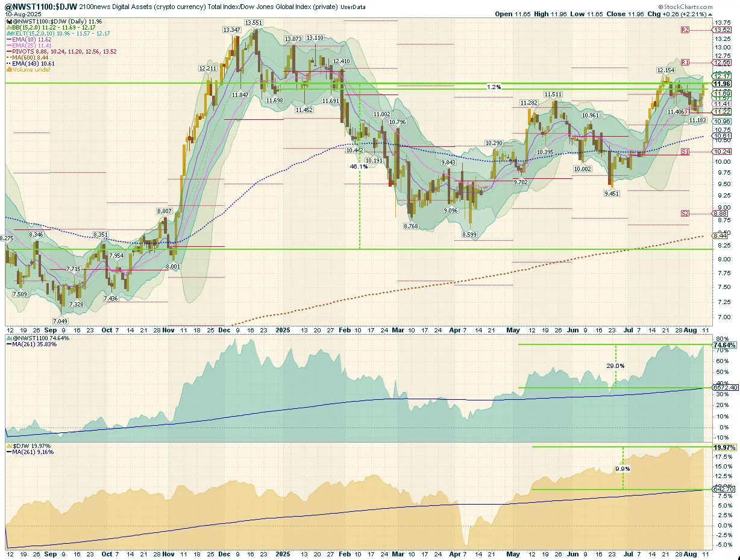740x560 pixels.
Task: Click the 13.551 peak price label
Action: [x=253, y=23]
